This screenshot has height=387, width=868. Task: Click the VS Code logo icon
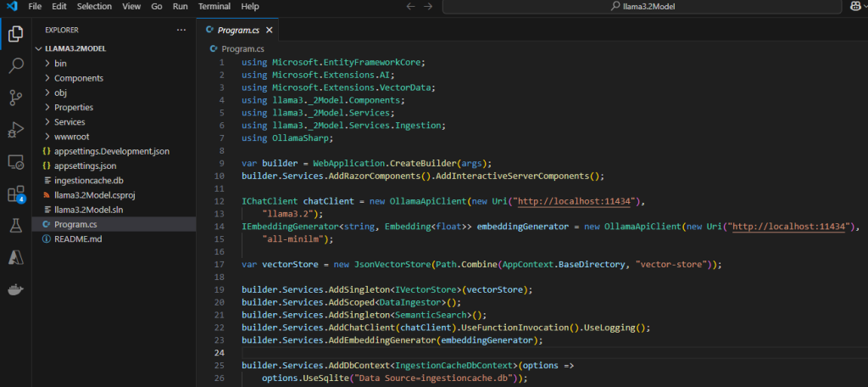point(12,7)
